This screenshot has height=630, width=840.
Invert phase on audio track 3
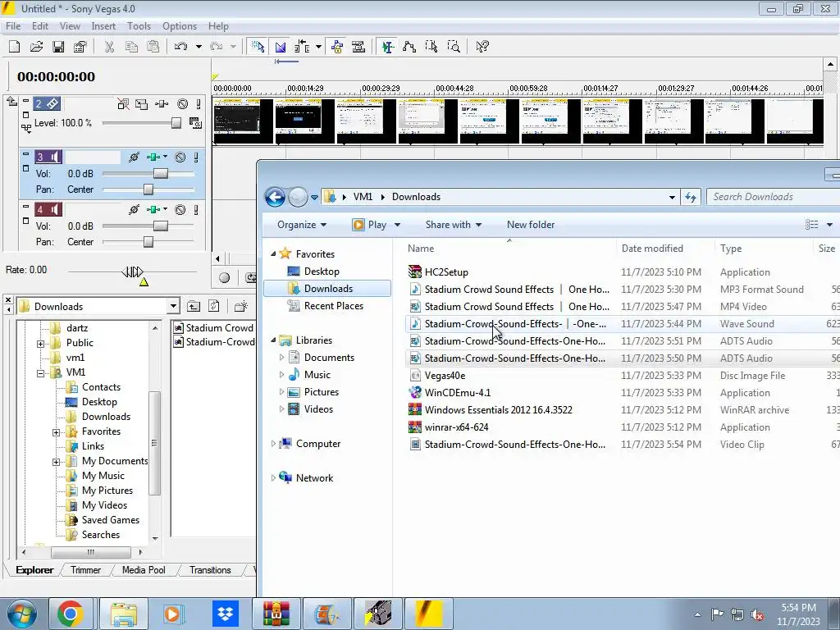(134, 157)
